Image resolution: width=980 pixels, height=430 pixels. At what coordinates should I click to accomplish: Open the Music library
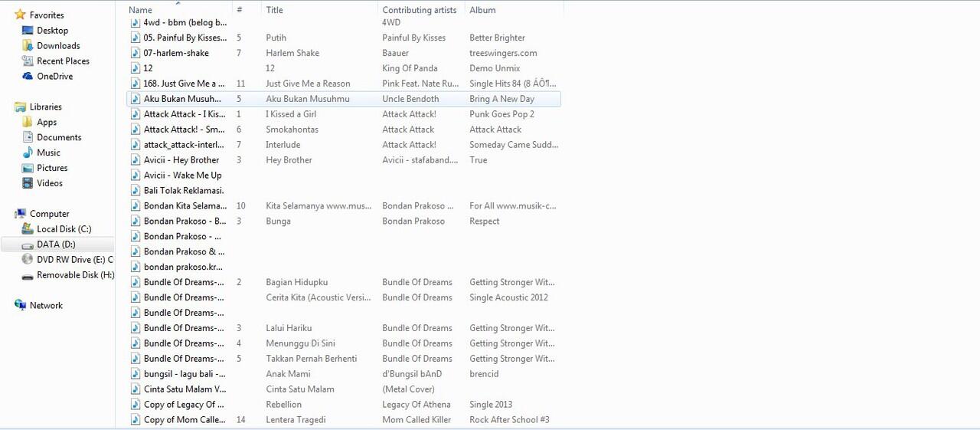[48, 153]
